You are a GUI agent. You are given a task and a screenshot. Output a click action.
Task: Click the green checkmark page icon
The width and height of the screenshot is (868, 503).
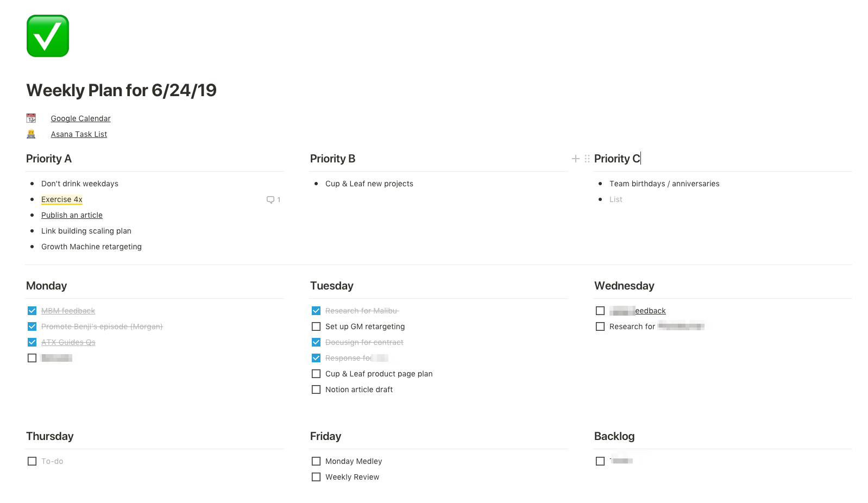tap(48, 36)
